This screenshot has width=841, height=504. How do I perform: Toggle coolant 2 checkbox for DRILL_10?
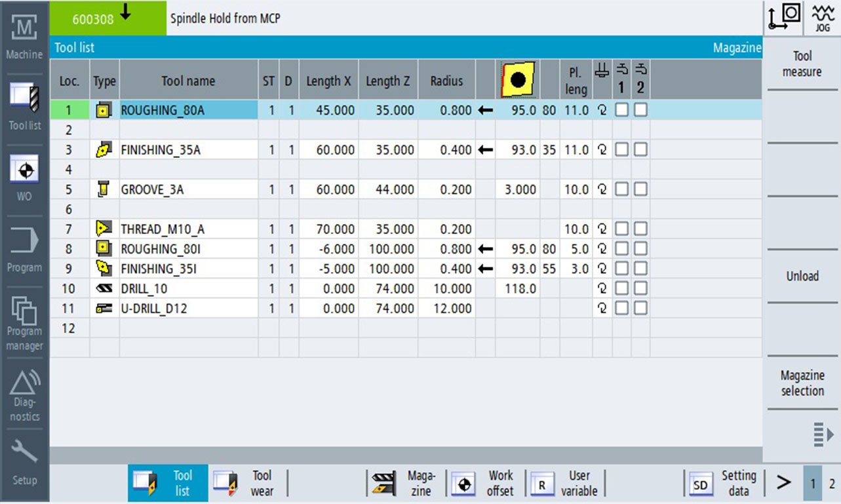tap(640, 288)
